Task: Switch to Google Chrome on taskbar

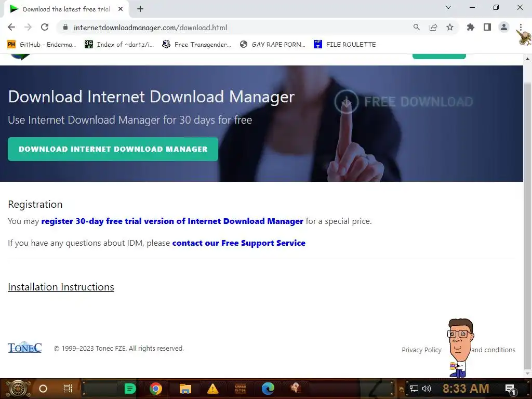Action: click(156, 389)
